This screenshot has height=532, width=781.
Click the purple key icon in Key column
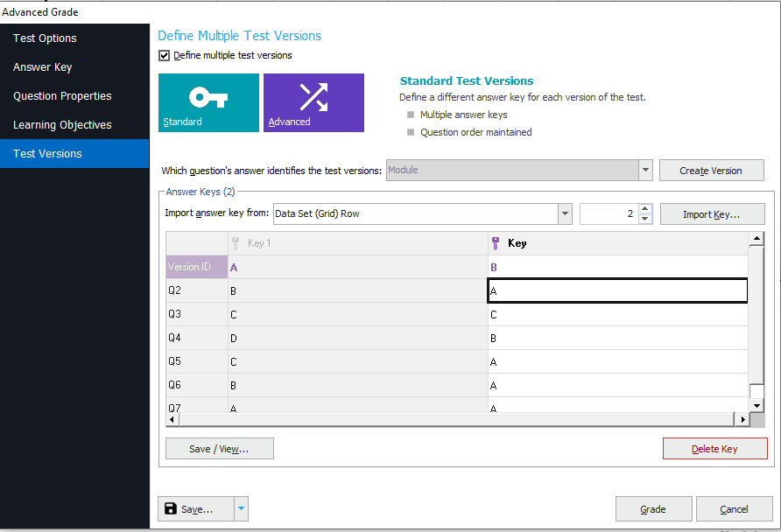tap(495, 243)
